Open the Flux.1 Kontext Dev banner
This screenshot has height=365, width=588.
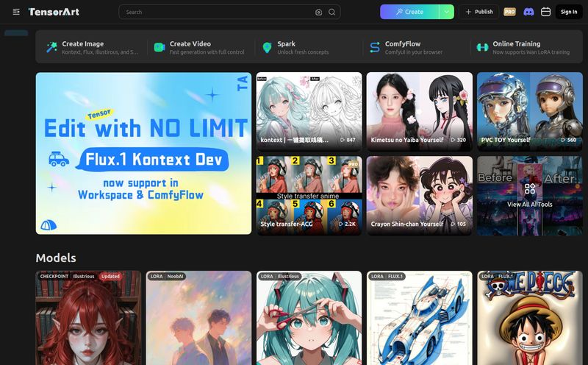[x=143, y=153]
